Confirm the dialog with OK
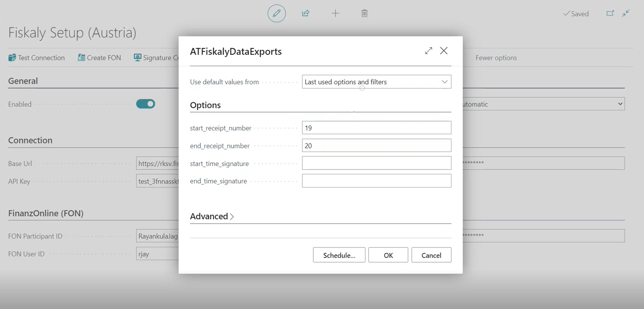The image size is (644, 309). pyautogui.click(x=388, y=255)
